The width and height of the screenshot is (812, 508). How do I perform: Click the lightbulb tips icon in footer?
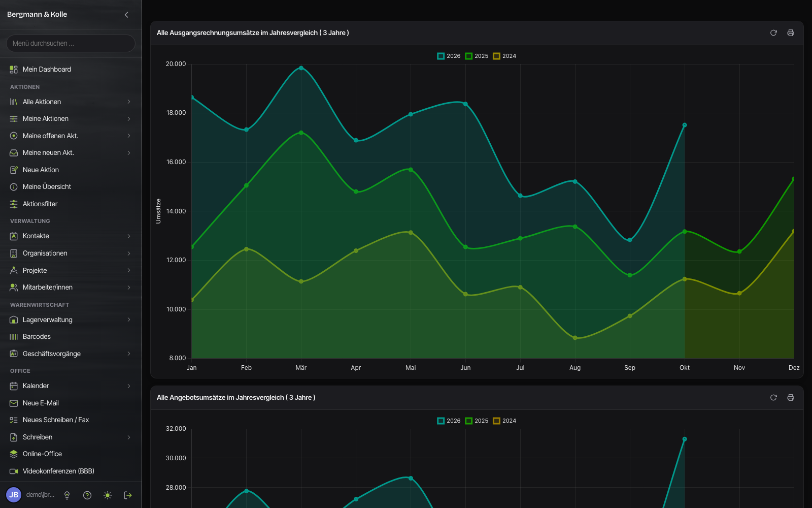67,495
